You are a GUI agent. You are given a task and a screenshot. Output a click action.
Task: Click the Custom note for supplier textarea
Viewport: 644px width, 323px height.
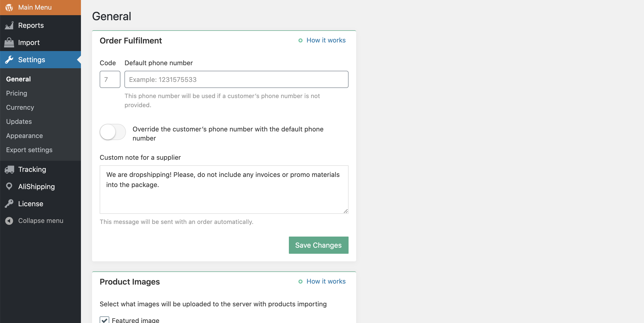224,190
